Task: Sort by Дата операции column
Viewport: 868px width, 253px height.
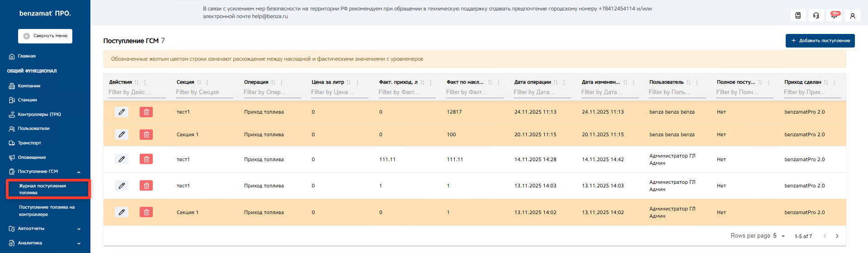Action: (x=556, y=82)
